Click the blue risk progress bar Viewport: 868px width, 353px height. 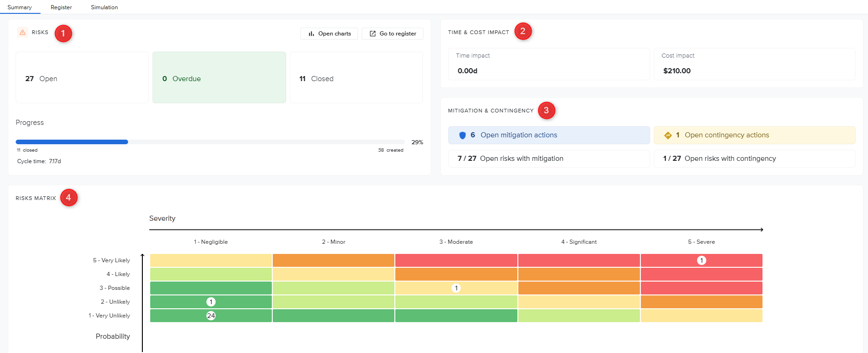(x=72, y=142)
